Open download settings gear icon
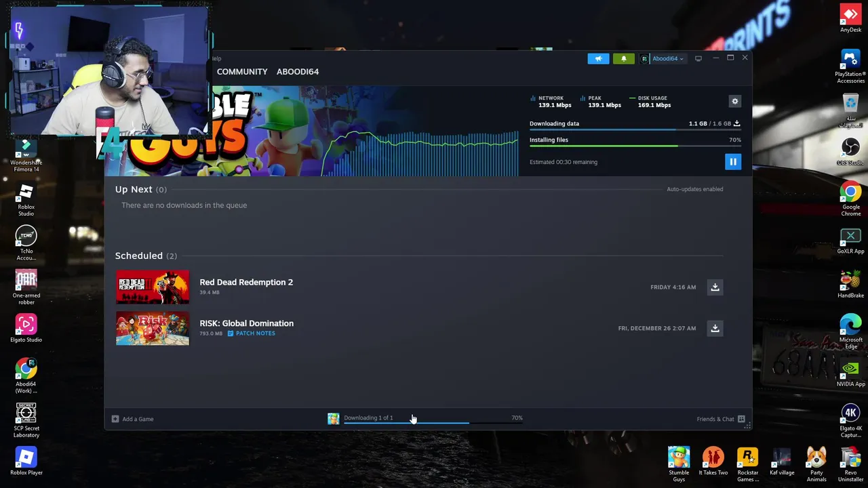The image size is (868, 488). (x=734, y=101)
